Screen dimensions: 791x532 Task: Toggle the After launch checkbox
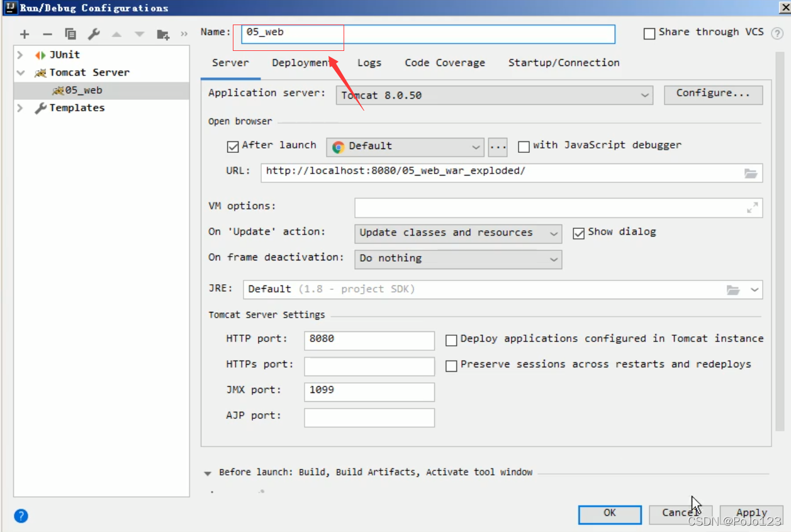233,147
